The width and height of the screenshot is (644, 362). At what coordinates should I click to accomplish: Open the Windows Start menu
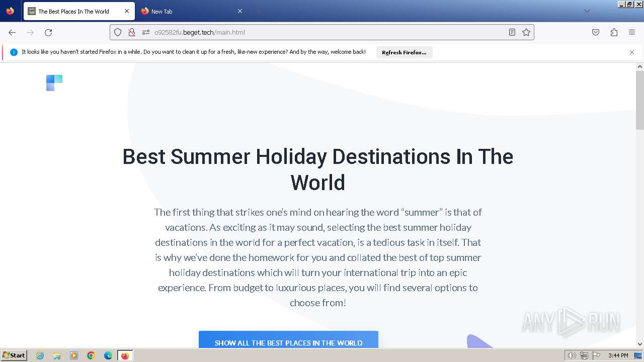(x=14, y=355)
